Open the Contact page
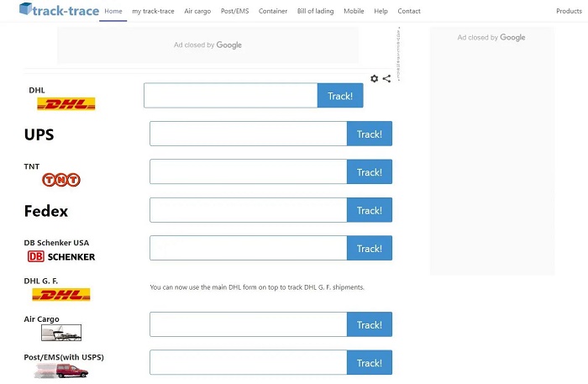Image resolution: width=588 pixels, height=384 pixels. pos(409,11)
